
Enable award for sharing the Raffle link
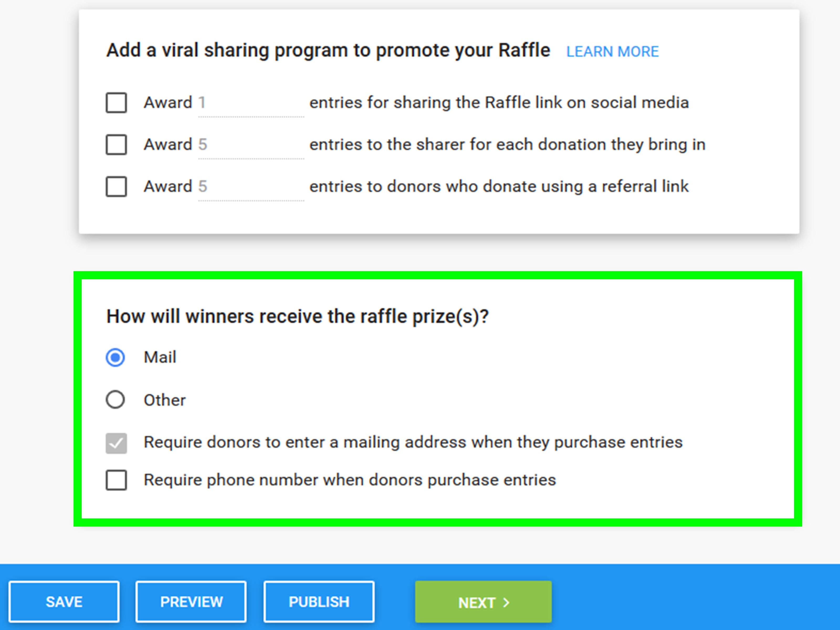pos(116,103)
